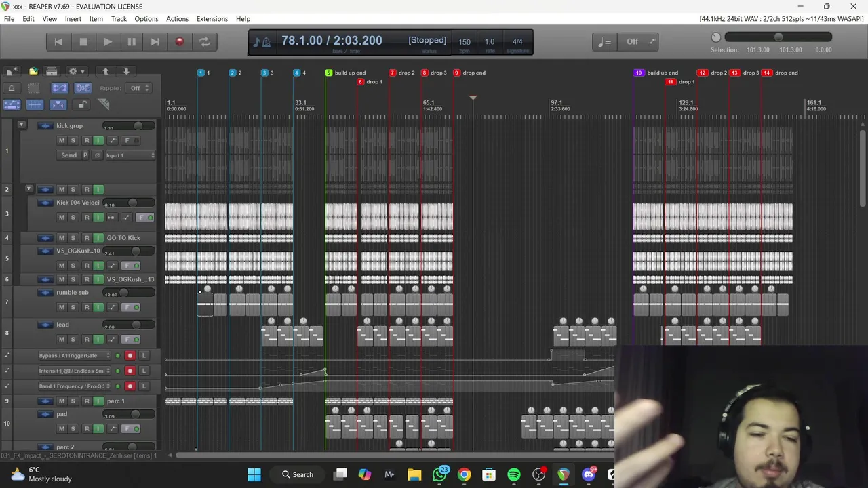The width and height of the screenshot is (868, 488).
Task: Mute the lead track
Action: [62, 339]
